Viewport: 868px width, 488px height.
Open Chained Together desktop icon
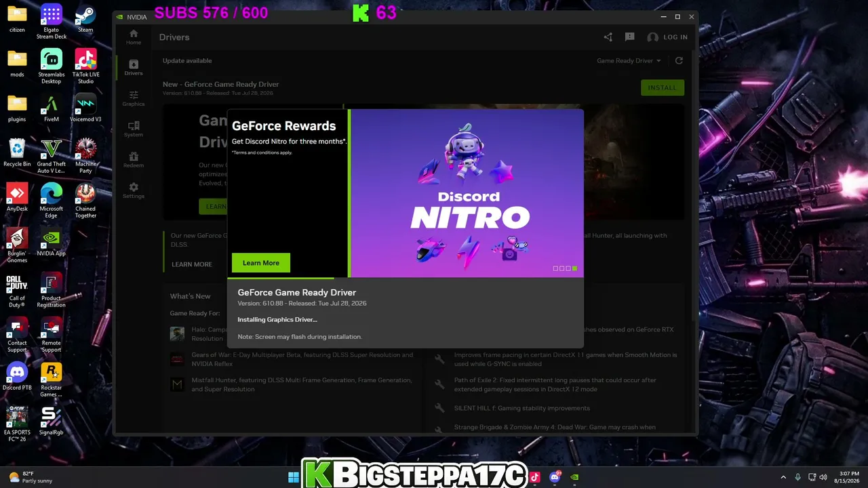tap(85, 201)
